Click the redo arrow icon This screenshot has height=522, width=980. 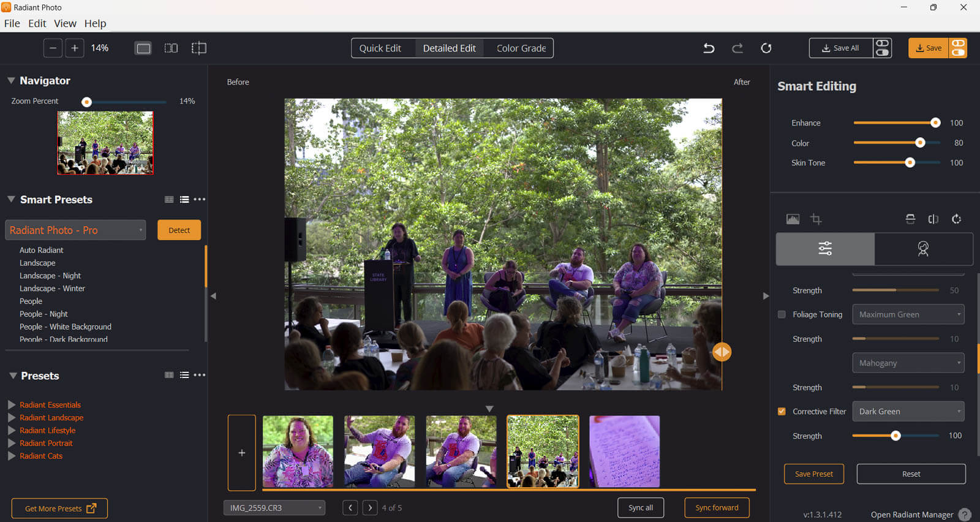point(737,48)
